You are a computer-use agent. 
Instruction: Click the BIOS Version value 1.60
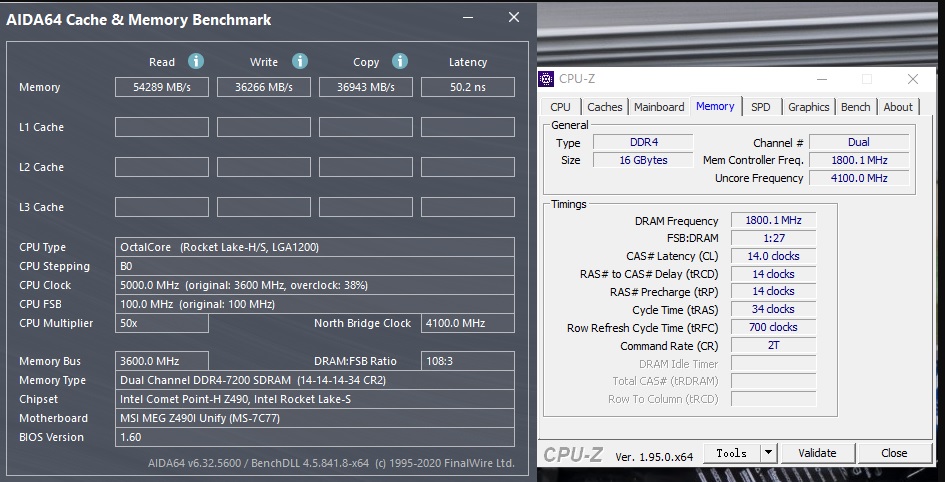[x=315, y=437]
